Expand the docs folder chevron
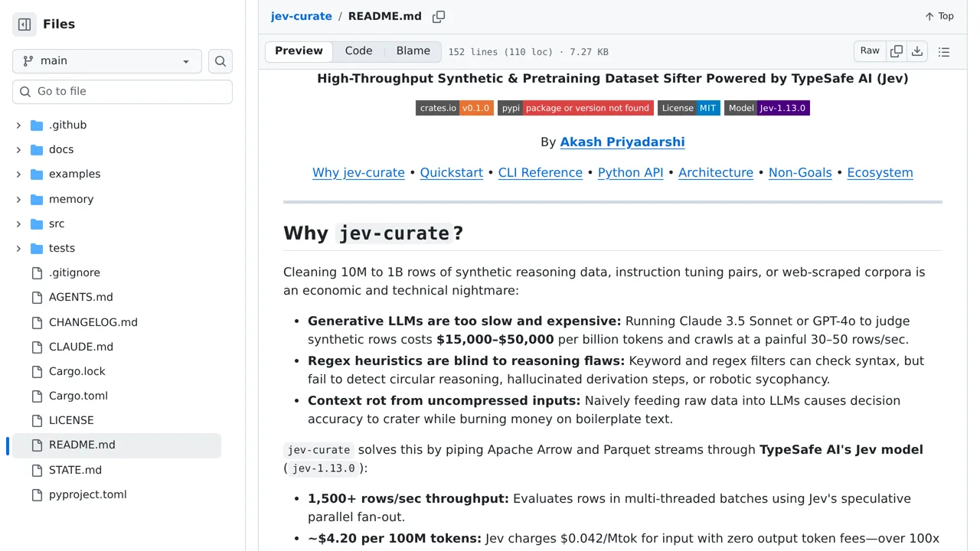This screenshot has height=551, width=980. pyautogui.click(x=18, y=150)
